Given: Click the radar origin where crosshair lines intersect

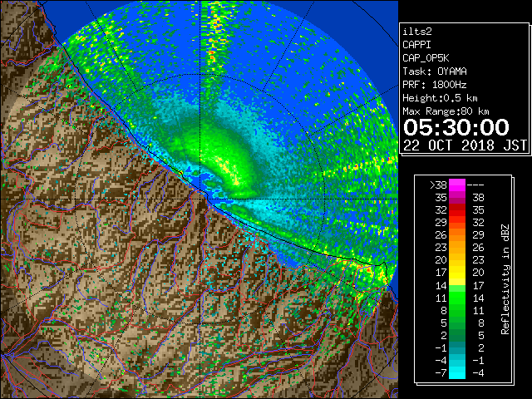Looking at the screenshot, I should coord(200,199).
